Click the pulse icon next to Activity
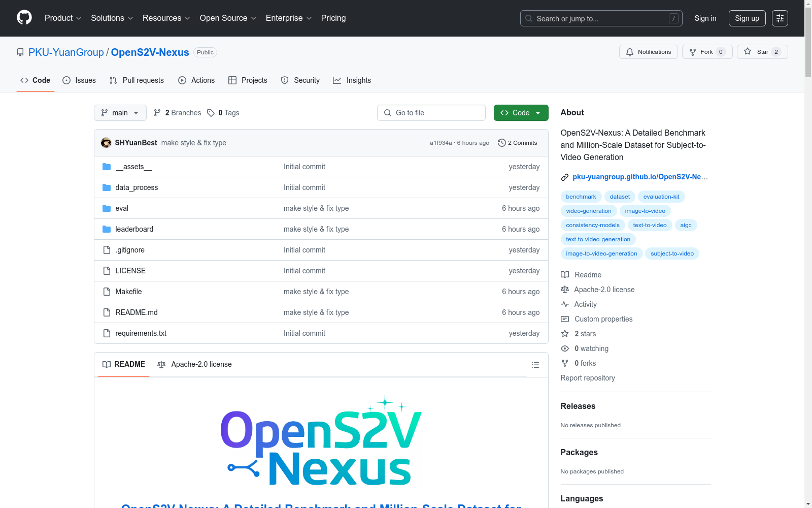 point(565,304)
